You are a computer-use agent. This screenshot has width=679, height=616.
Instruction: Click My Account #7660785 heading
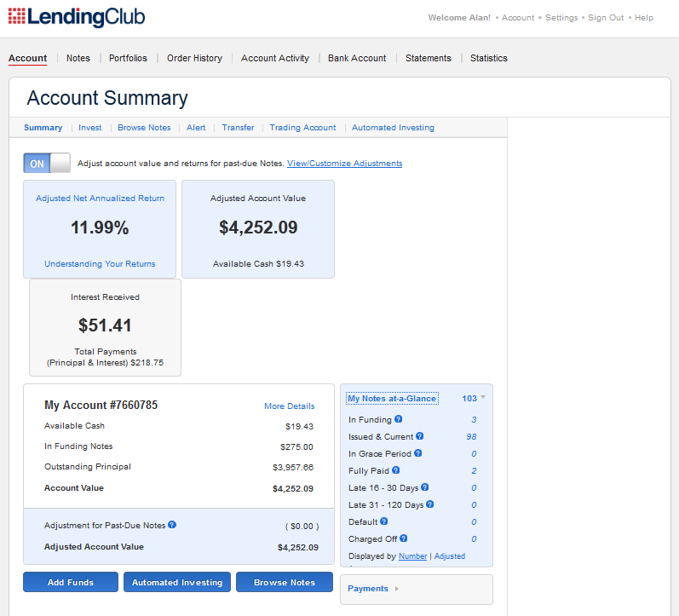(x=101, y=405)
